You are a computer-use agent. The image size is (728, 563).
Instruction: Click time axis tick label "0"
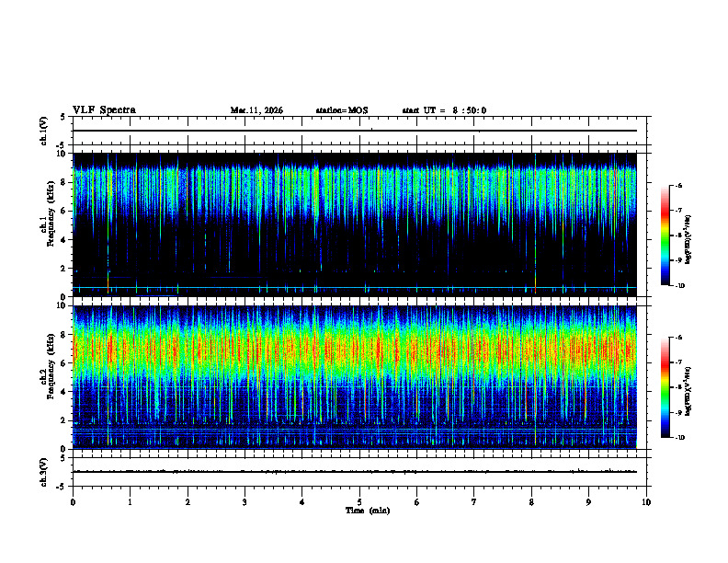pyautogui.click(x=73, y=502)
